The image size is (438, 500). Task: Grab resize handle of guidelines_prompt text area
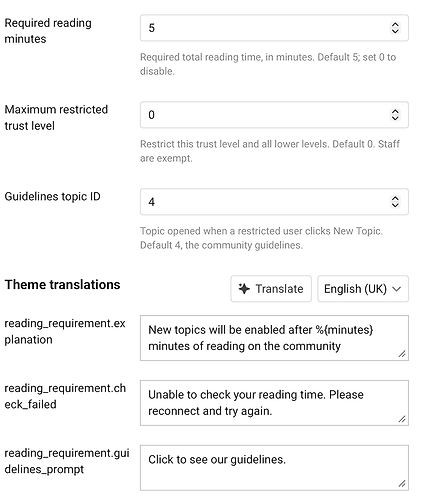(x=402, y=484)
